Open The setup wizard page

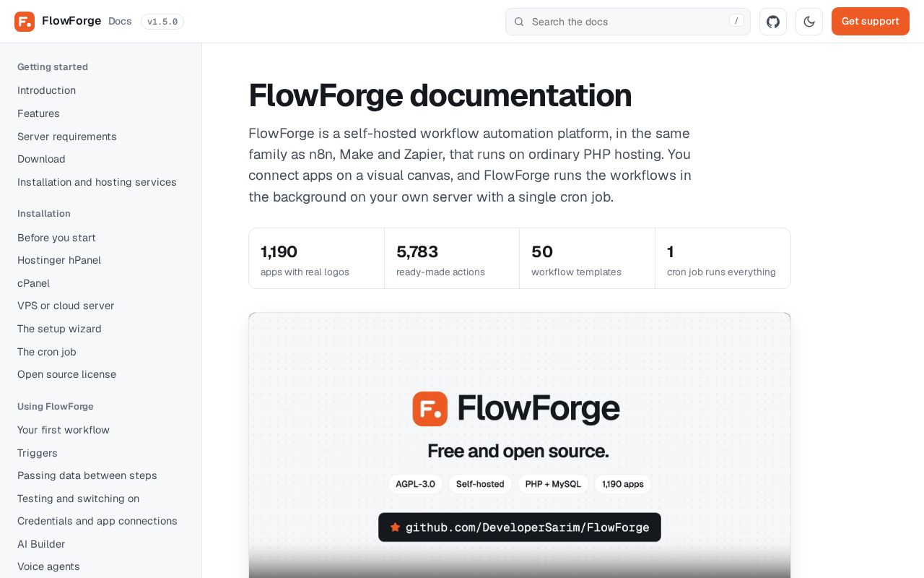point(59,329)
